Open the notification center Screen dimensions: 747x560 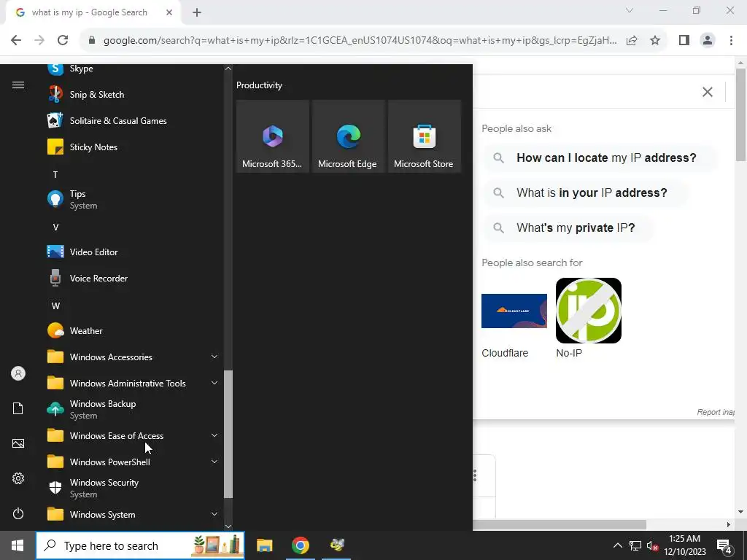click(x=724, y=545)
